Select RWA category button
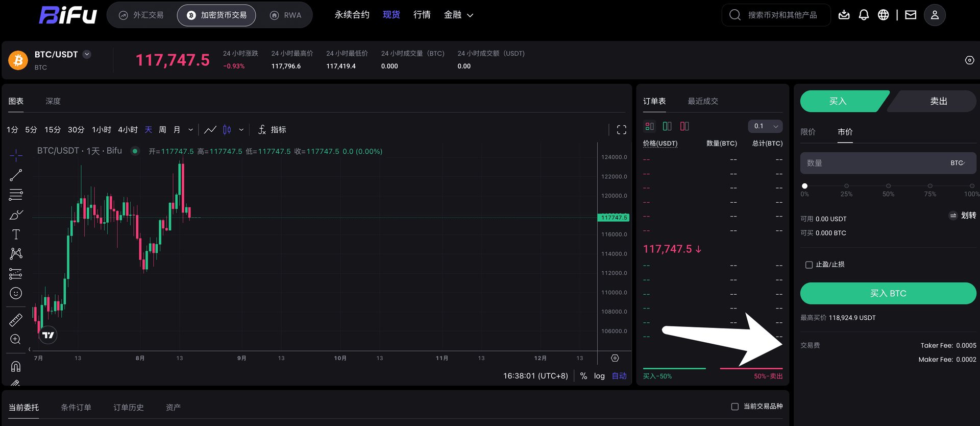The image size is (980, 426). coord(285,15)
